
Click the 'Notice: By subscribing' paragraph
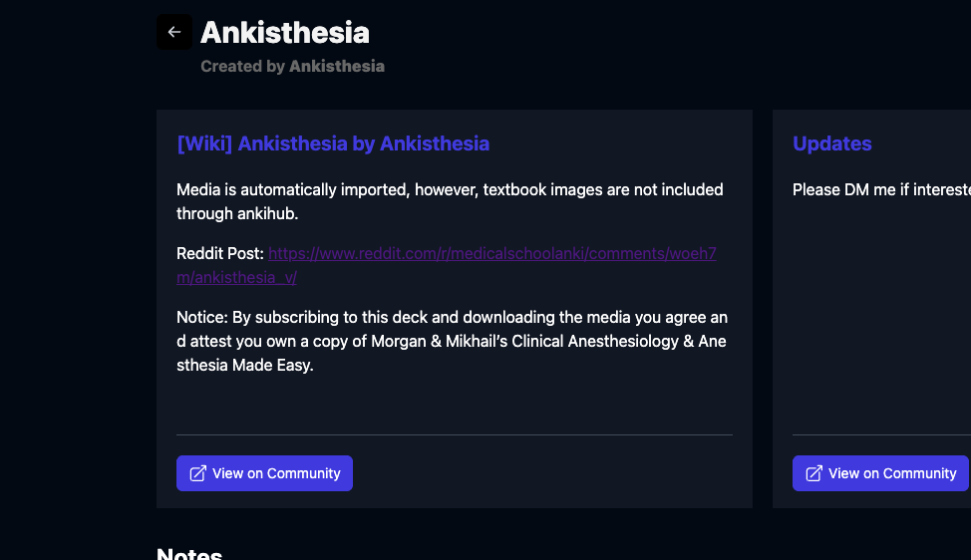pos(452,341)
